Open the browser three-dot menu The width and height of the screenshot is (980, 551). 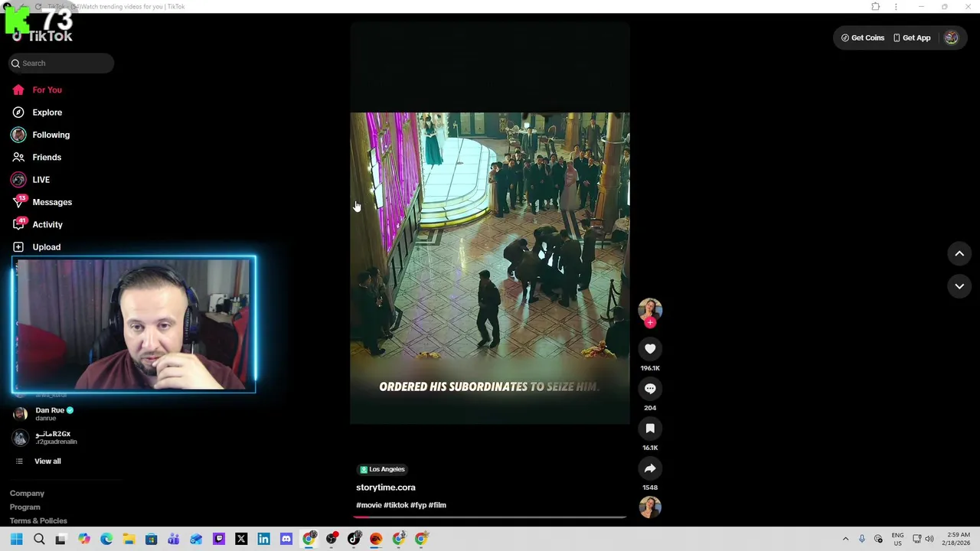click(896, 7)
